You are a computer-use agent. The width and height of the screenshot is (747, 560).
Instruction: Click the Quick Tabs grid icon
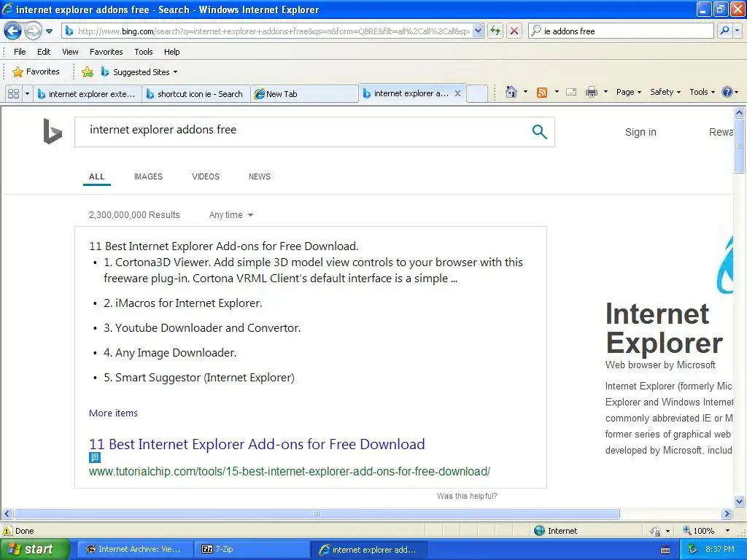(x=13, y=94)
